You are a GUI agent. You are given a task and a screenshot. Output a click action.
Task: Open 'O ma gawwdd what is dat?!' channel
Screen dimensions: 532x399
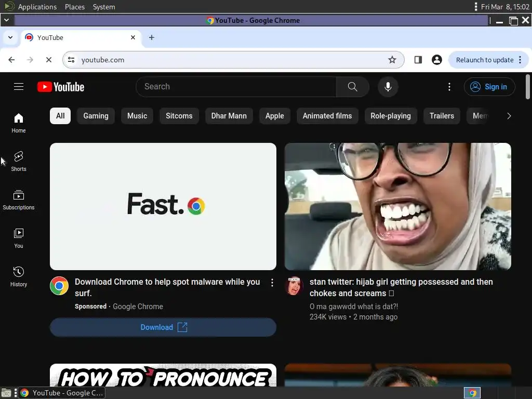353,307
